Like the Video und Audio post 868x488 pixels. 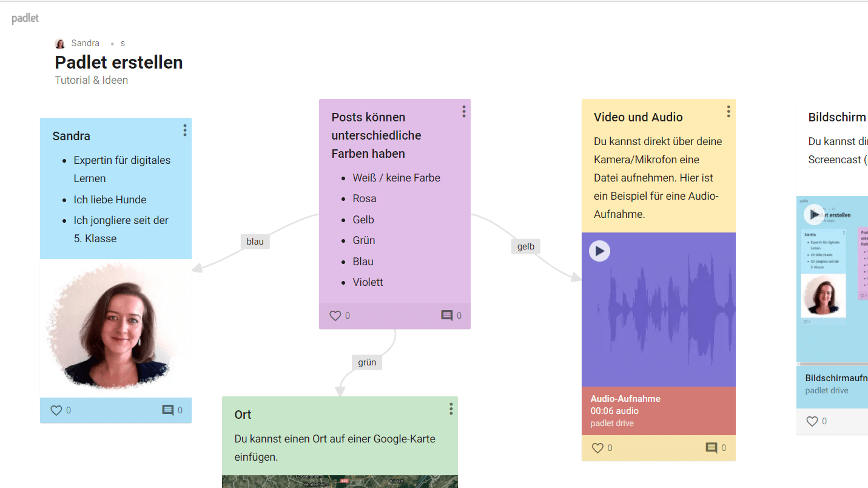[x=597, y=448]
